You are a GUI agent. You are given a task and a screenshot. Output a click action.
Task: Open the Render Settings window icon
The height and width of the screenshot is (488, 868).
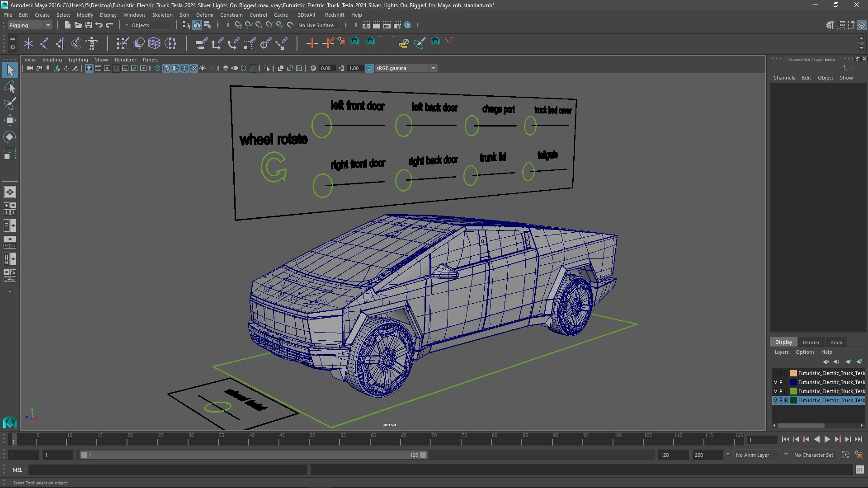(x=397, y=25)
